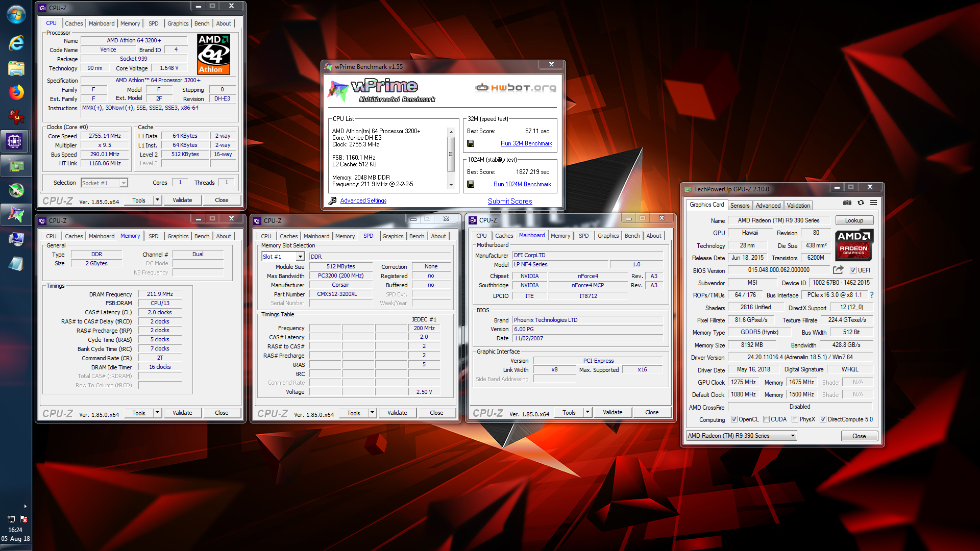Click the 1024M score save floppy icon
The width and height of the screenshot is (980, 551).
(x=471, y=184)
